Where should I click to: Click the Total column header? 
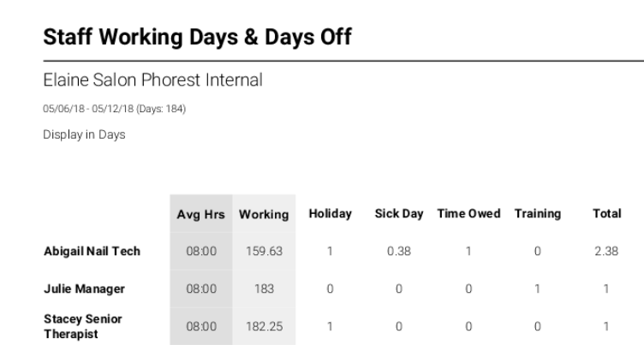[606, 213]
